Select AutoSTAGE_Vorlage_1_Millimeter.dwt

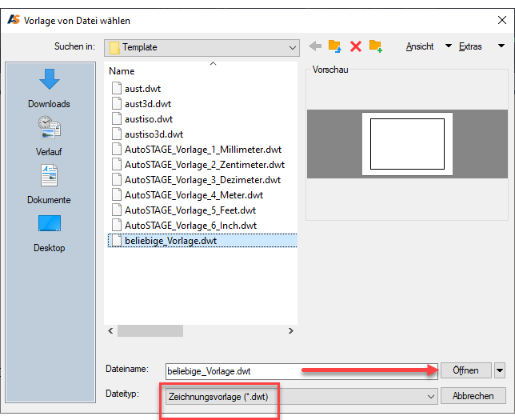tap(203, 150)
